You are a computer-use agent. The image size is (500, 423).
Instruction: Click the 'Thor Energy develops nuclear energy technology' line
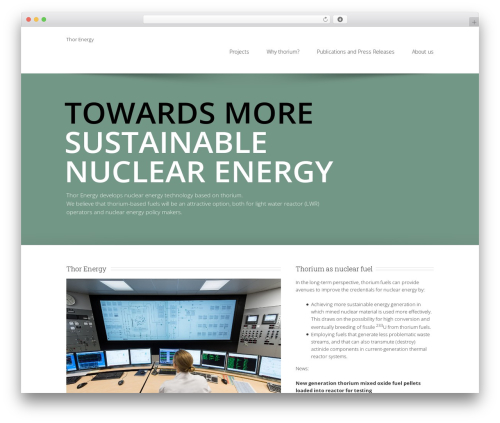pos(154,195)
